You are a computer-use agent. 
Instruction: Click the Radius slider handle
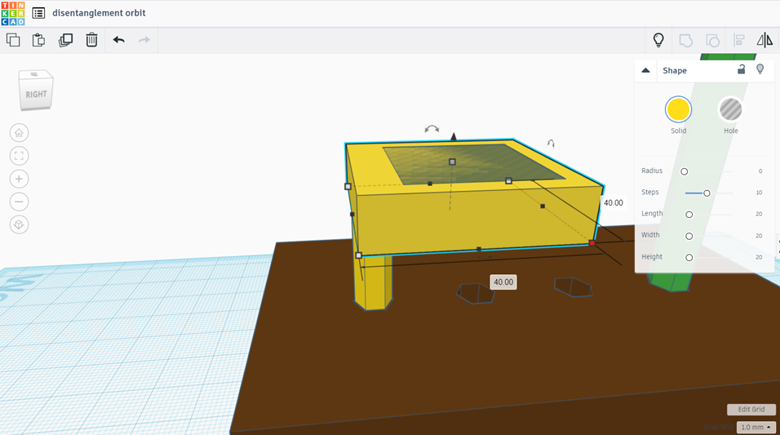point(684,171)
